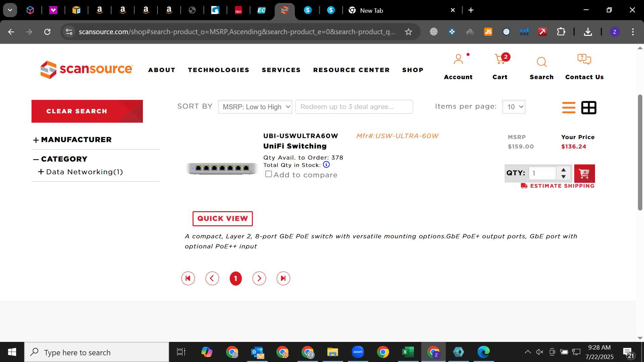Open UniFi Switching product title
Screen dimensions: 644x362
pyautogui.click(x=295, y=146)
